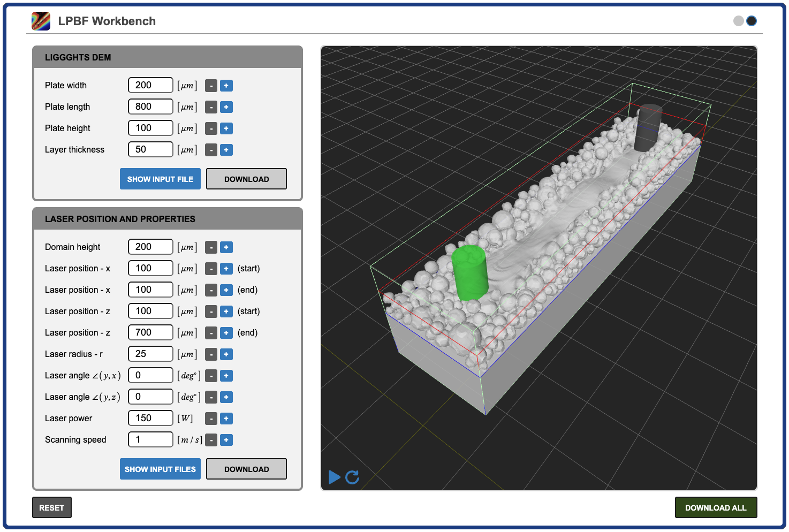789x532 pixels.
Task: Decrease Plate length value
Action: tap(211, 107)
